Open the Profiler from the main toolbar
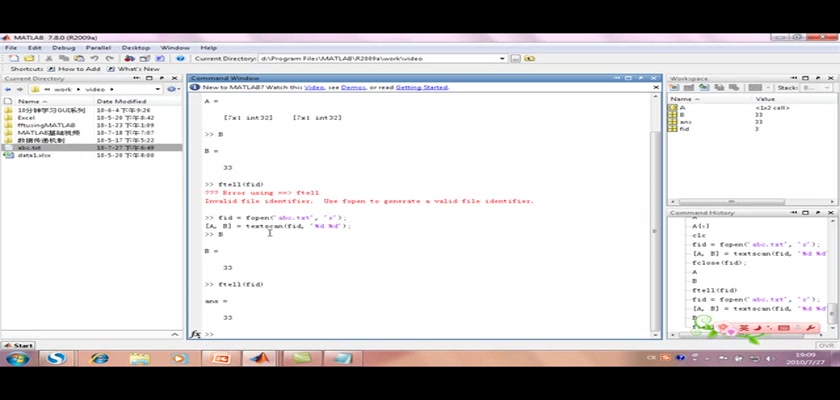Viewport: 840px width, 400px height. [160, 58]
